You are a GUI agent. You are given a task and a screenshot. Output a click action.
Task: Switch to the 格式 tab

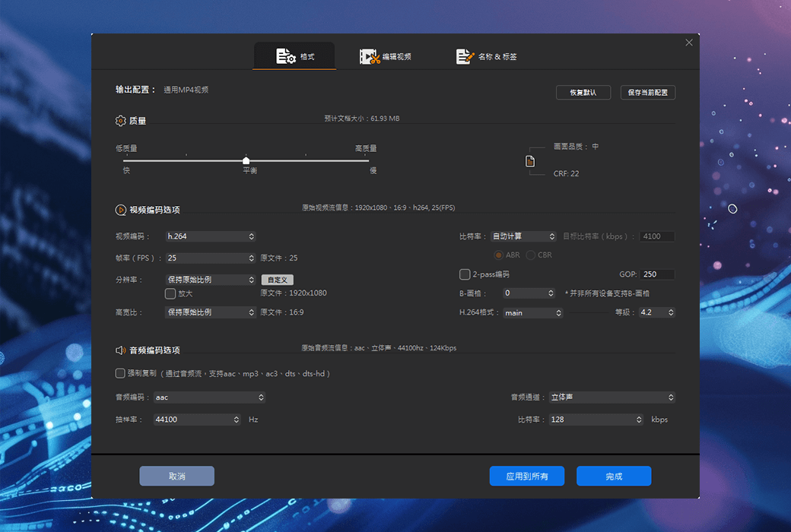pos(294,56)
